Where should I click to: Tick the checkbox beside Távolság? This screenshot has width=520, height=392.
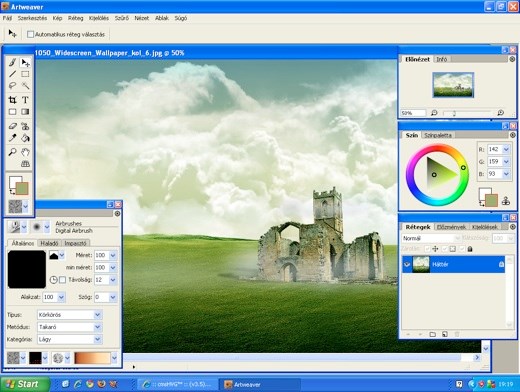(x=62, y=280)
